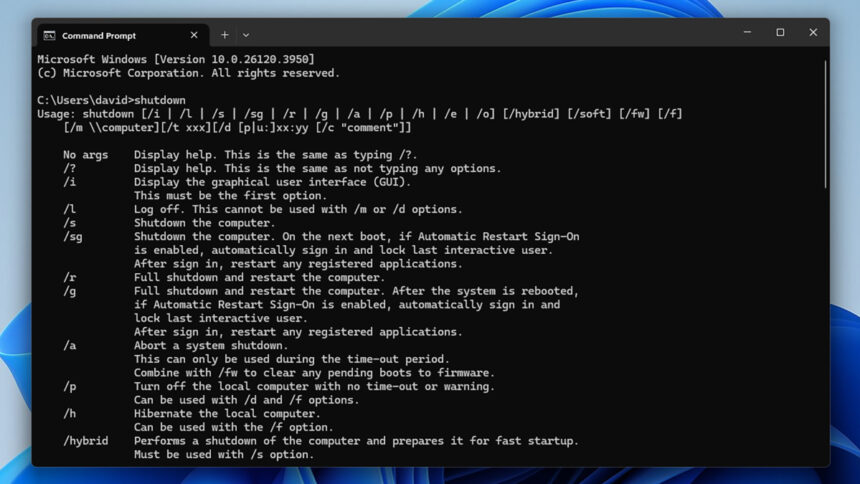Click the Command Prompt tab icon
Screen dimensions: 860x484
(x=49, y=36)
